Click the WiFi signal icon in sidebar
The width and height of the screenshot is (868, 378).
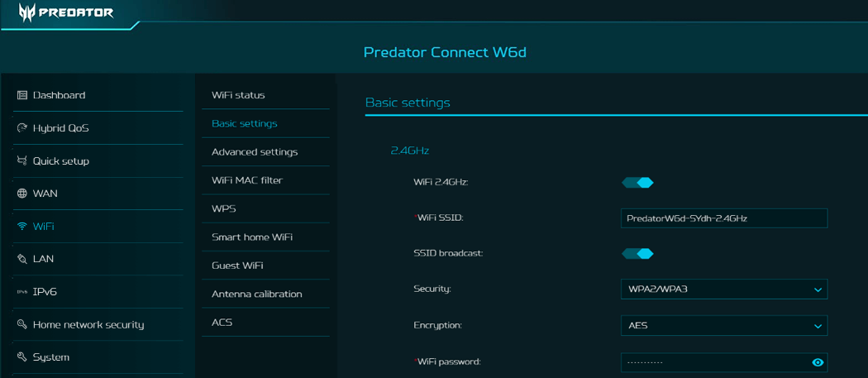pyautogui.click(x=22, y=227)
